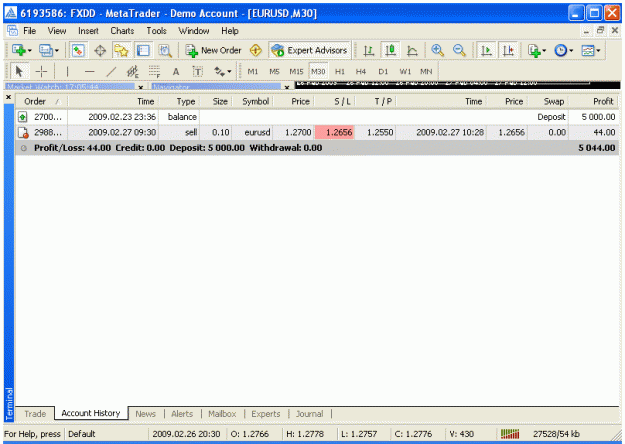Expand the Profiles dropdown arrow
Image resolution: width=625 pixels, height=444 pixels.
coord(56,51)
